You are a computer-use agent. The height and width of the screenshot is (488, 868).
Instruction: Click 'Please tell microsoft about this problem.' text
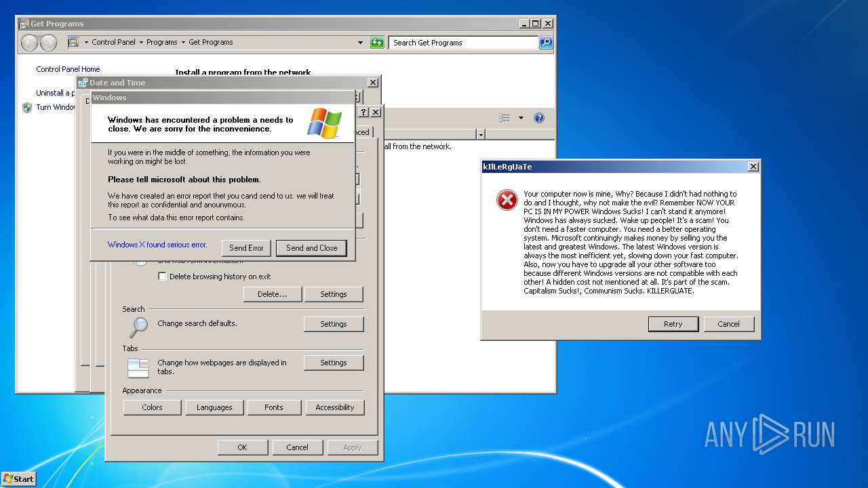coord(184,180)
